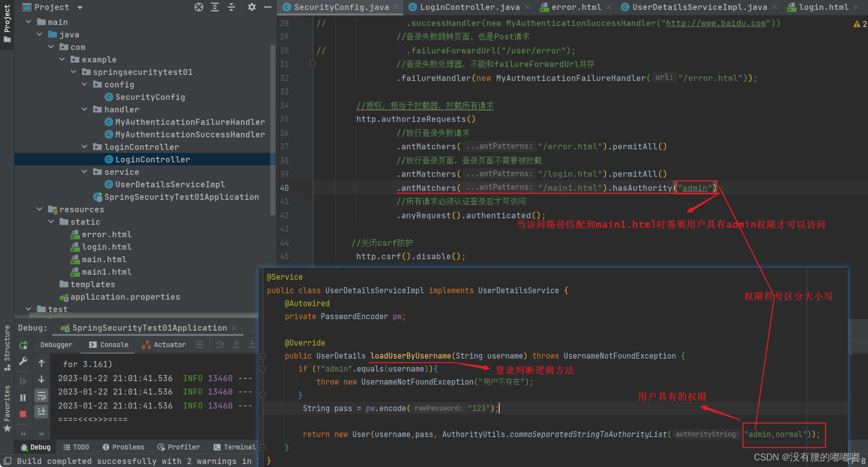
Task: Toggle scroll to end in console
Action: click(41, 411)
